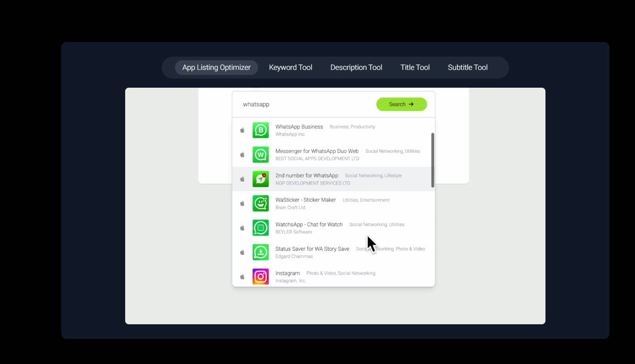Click 'Utilities, Entertainment' category text
The height and width of the screenshot is (364, 635).
click(x=366, y=200)
